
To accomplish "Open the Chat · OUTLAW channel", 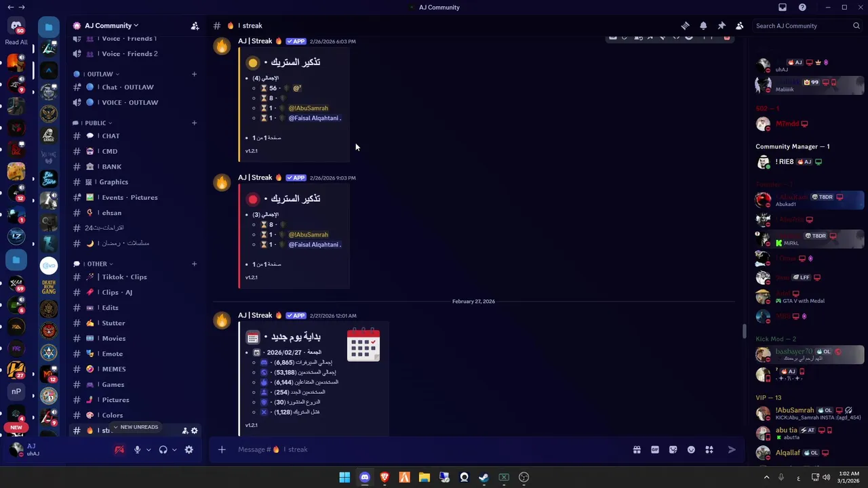I will [135, 87].
